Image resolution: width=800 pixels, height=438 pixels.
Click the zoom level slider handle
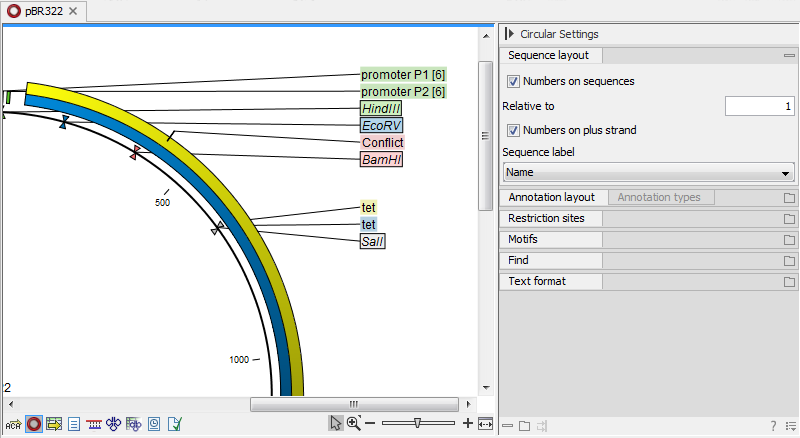click(x=417, y=423)
